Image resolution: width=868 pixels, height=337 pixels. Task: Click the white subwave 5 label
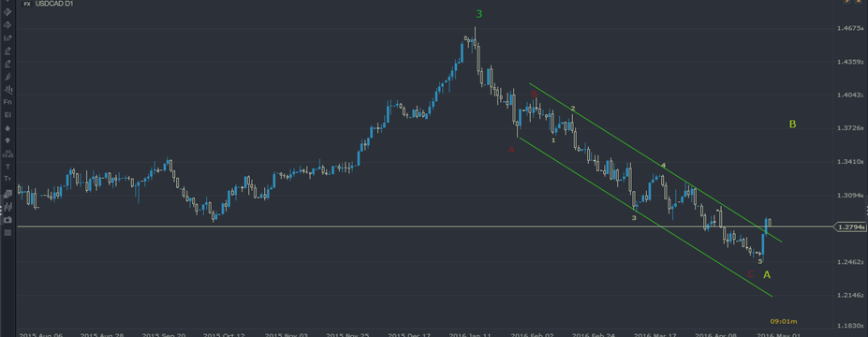coord(760,261)
